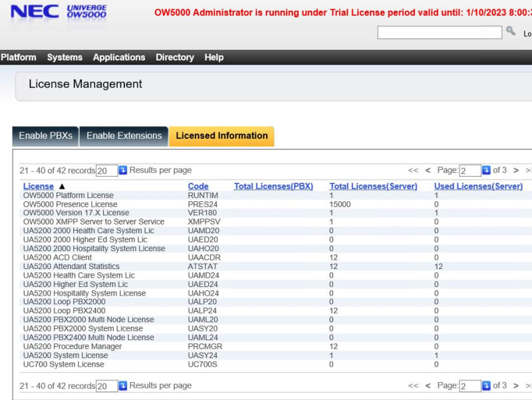Screen dimensions: 532x400
Task: Open the Directory menu
Action: pos(175,57)
